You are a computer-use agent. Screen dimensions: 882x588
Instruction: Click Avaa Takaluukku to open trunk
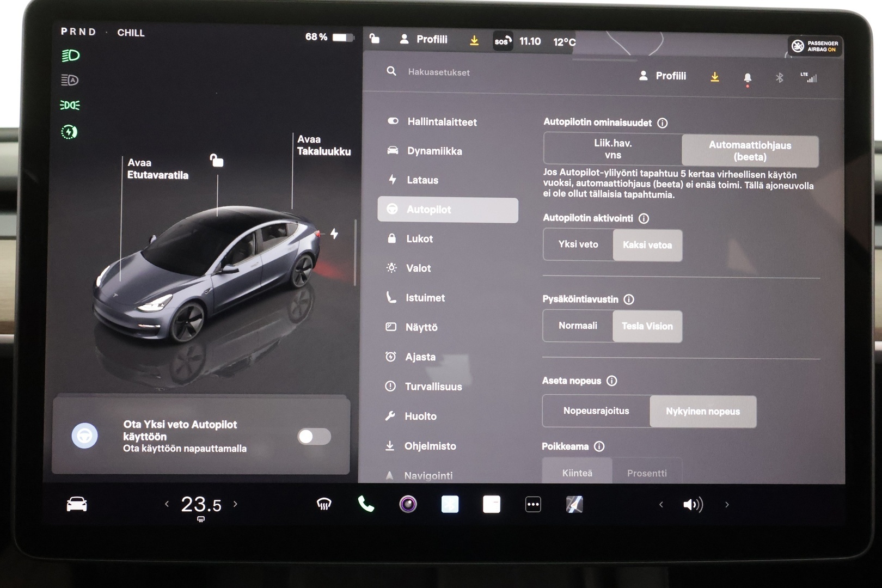[323, 145]
